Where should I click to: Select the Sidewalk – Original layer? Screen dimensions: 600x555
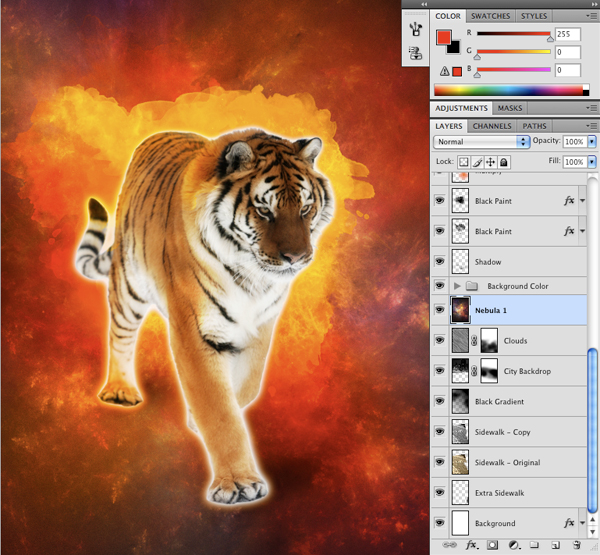[x=509, y=462]
